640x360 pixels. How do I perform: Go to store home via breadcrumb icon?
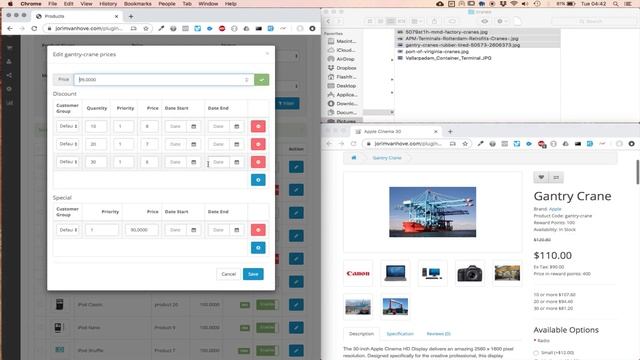click(x=354, y=158)
